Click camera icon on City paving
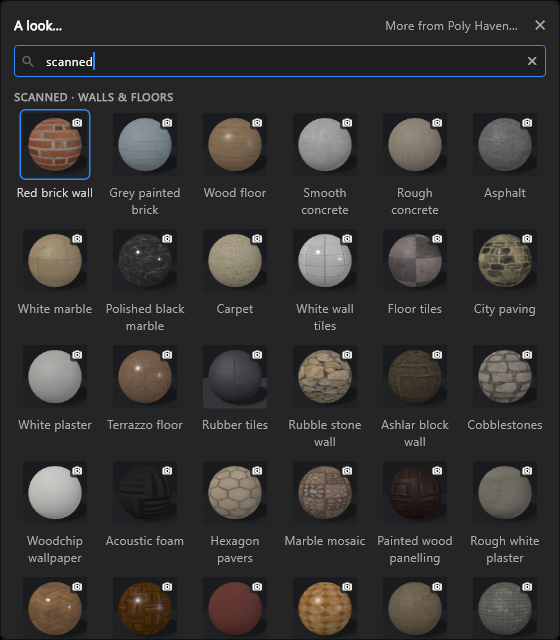The width and height of the screenshot is (560, 640). (527, 238)
